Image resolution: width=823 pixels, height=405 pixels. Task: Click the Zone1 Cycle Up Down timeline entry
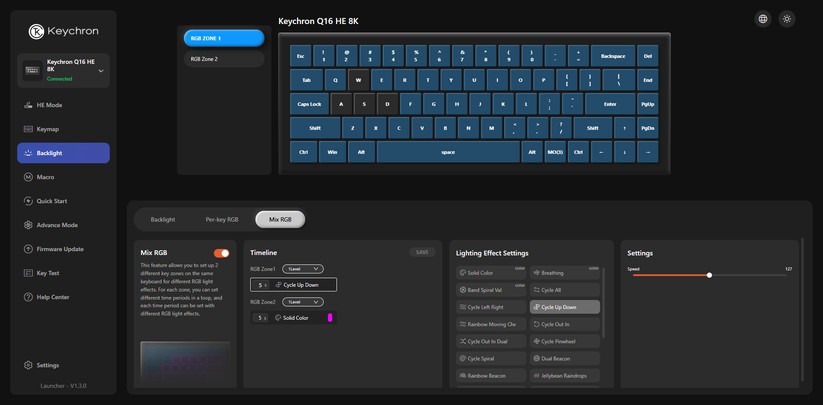tap(293, 285)
